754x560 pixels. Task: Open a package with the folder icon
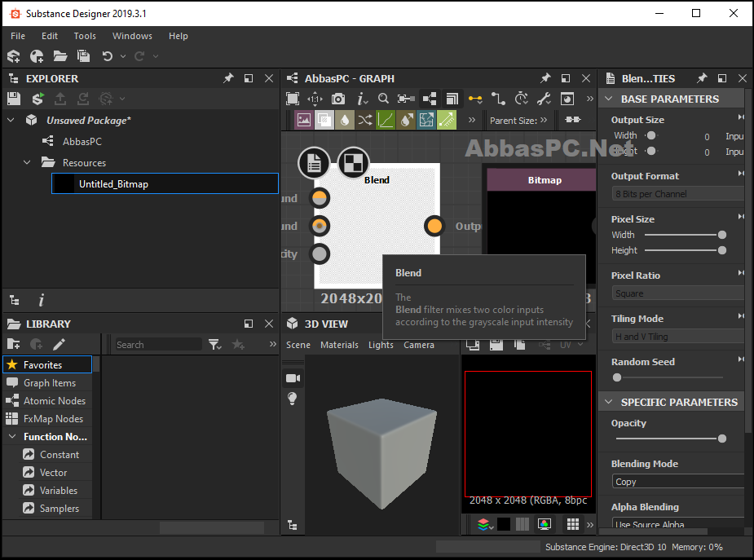point(60,56)
